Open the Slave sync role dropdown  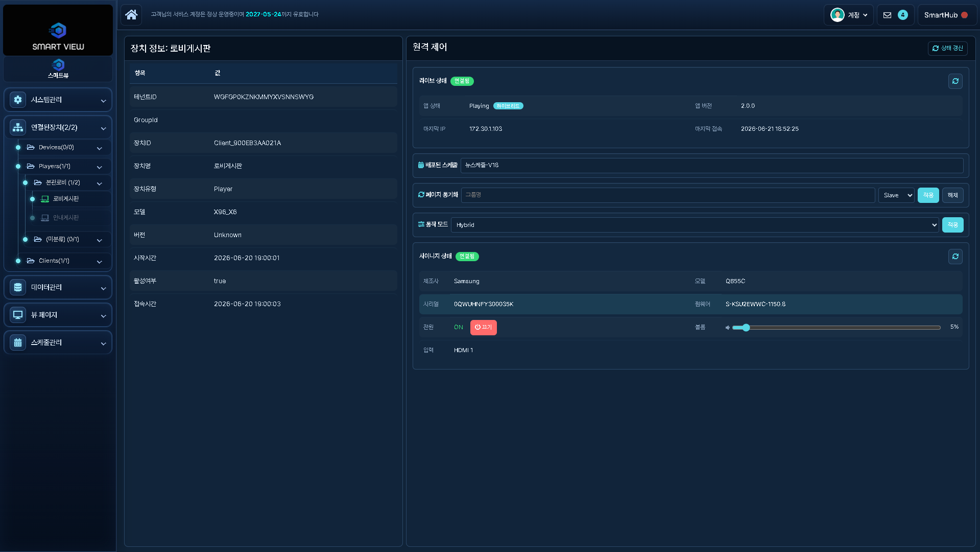[896, 195]
